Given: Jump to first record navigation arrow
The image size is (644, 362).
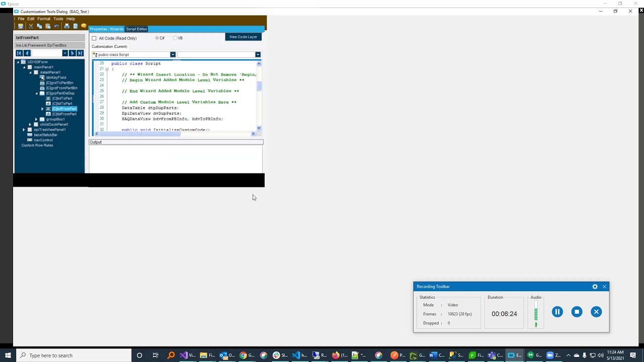Looking at the screenshot, I should (x=19, y=53).
